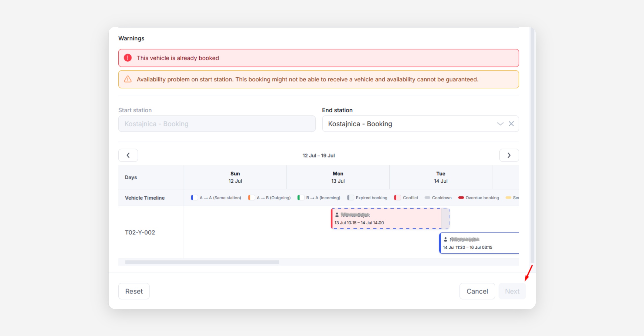The width and height of the screenshot is (644, 336).
Task: Select the Mon 13 Jul column header
Action: [338, 177]
